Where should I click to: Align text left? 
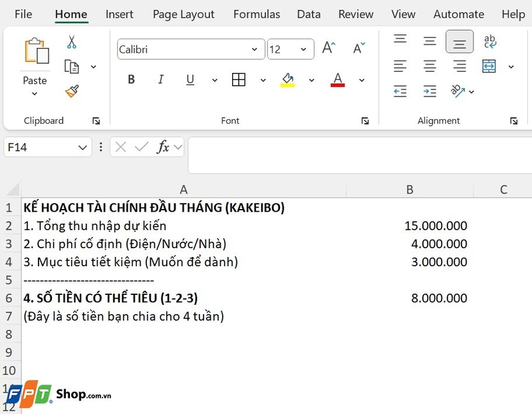click(400, 66)
